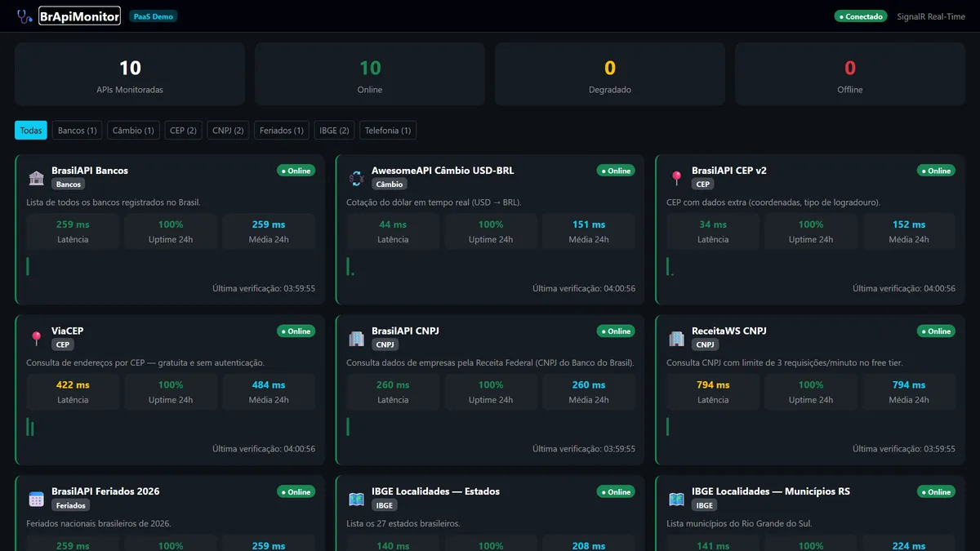Screen dimensions: 980x551
Task: Click the building icon on BrasilAPI CNPJ card
Action: point(356,338)
